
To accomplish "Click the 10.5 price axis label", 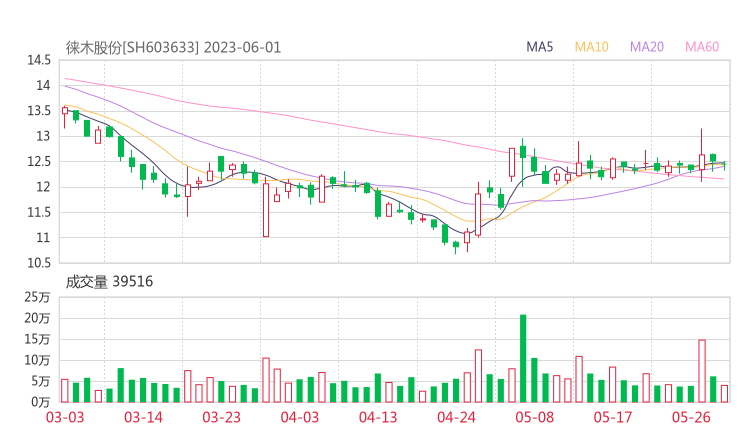I will [39, 263].
